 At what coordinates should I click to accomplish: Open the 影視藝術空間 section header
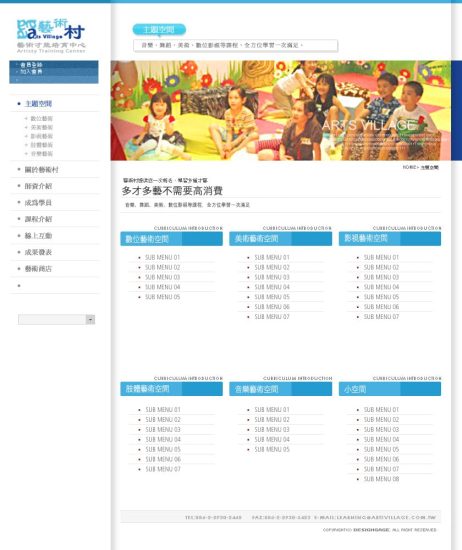point(390,239)
